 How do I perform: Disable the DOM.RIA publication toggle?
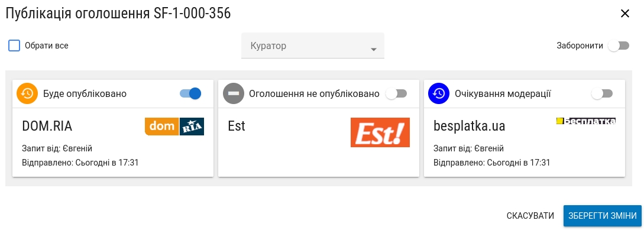pos(190,93)
